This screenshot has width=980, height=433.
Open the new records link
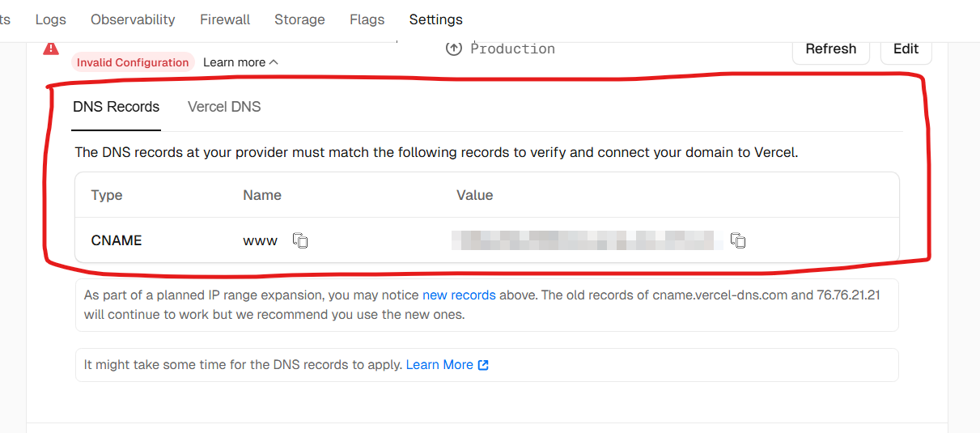(x=459, y=295)
